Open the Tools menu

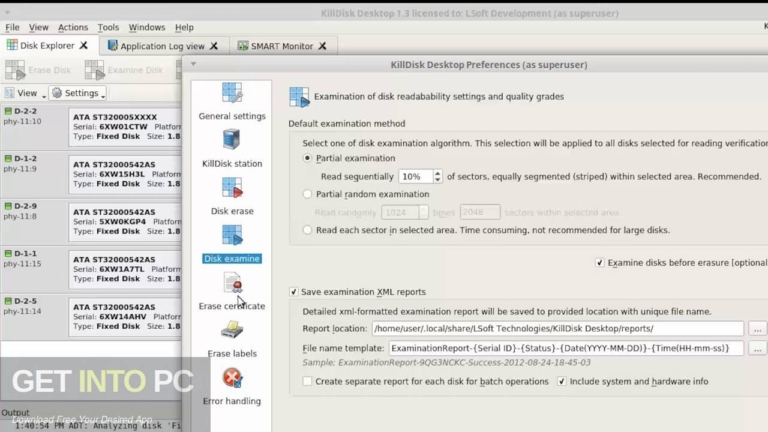(x=108, y=27)
